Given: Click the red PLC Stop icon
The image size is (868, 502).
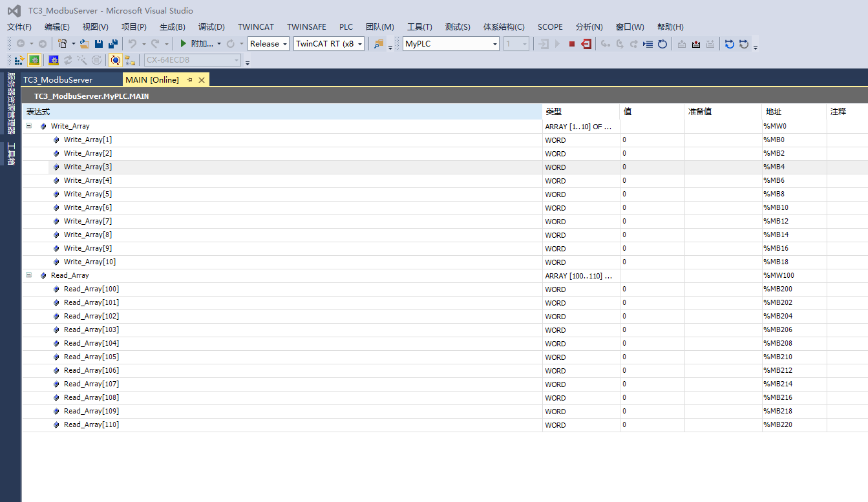Looking at the screenshot, I should 572,43.
